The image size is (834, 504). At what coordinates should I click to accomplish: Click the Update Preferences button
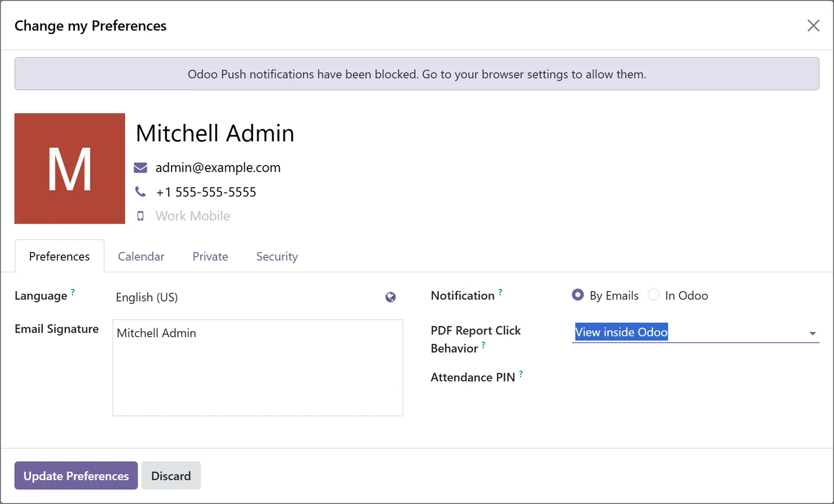tap(76, 475)
